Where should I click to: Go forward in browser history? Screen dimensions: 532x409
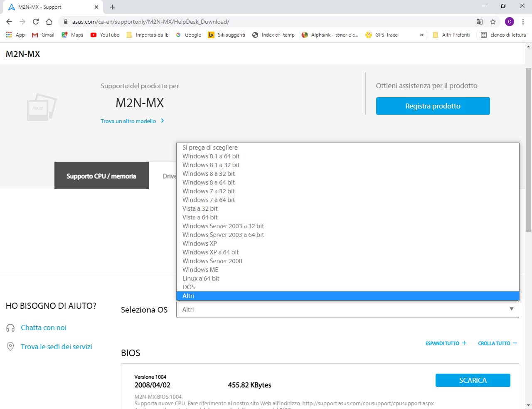coord(22,22)
